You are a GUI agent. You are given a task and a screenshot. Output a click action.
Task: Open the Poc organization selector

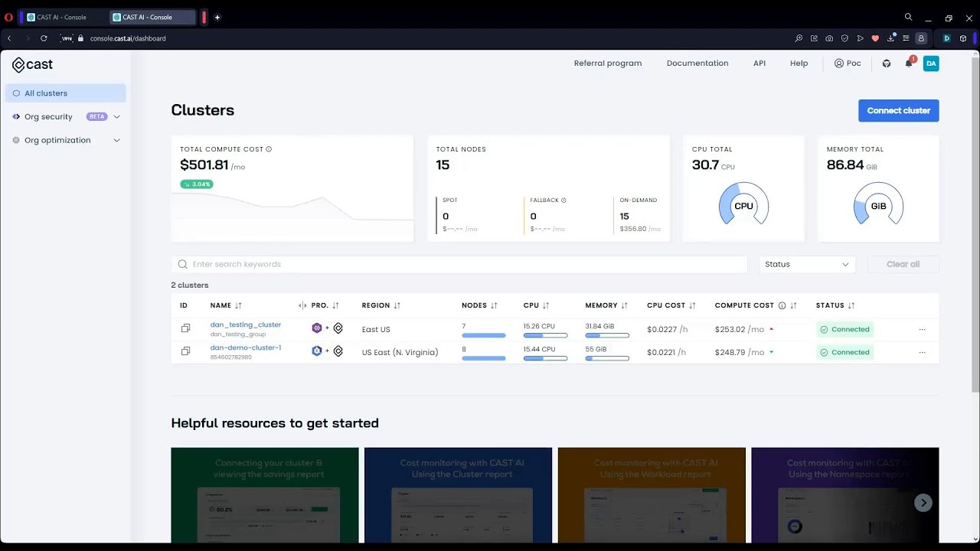(848, 64)
